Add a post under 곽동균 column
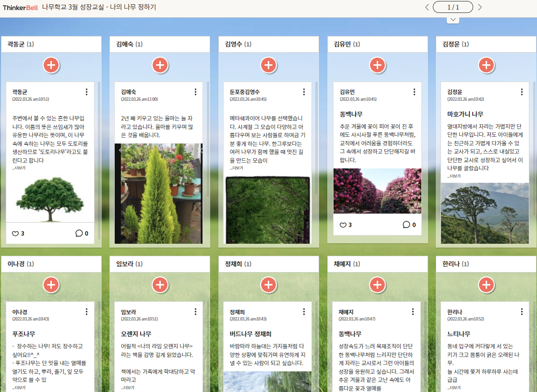This screenshot has width=537, height=392. (51, 65)
